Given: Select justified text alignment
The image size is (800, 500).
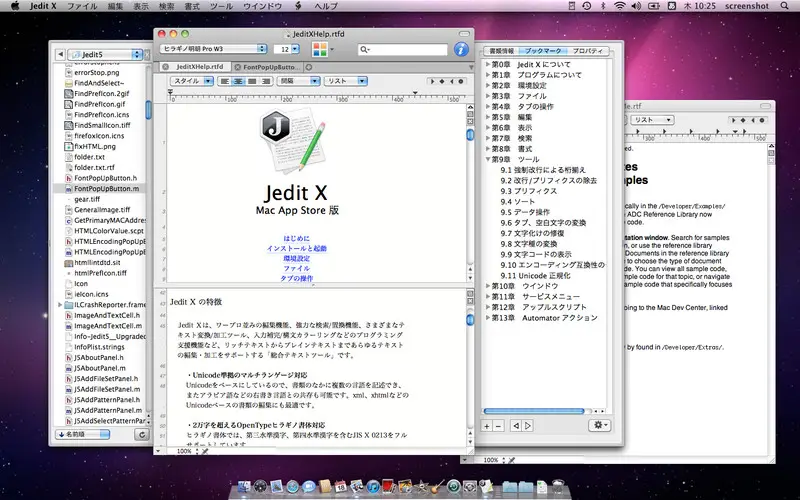Looking at the screenshot, I should [252, 81].
